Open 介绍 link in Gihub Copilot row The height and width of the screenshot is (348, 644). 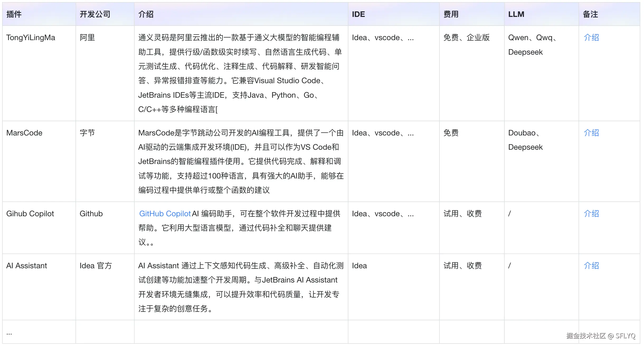591,214
